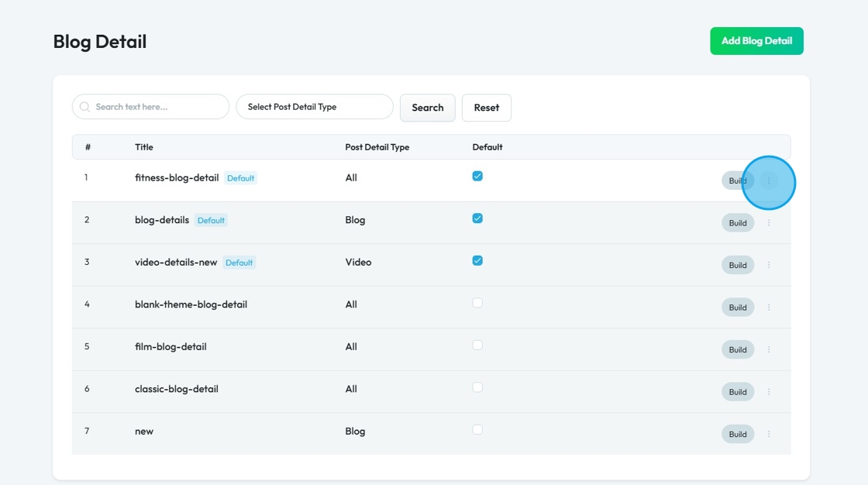Toggle the Default checkbox for video-details-new
Viewport: 868px width, 485px height.
tap(477, 260)
